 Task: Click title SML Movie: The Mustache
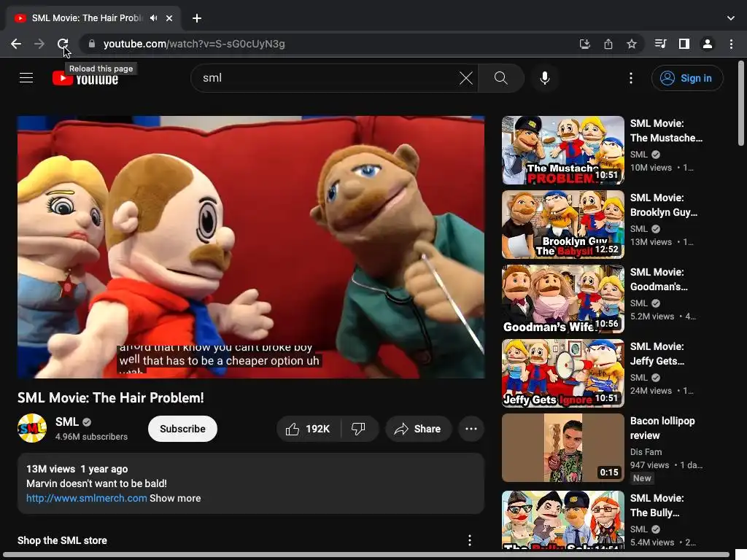[666, 131]
